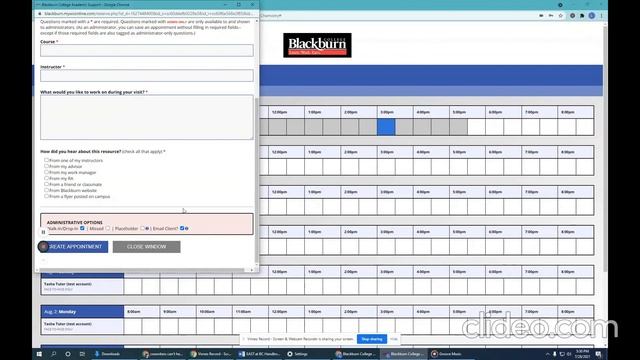The image size is (640, 360).
Task: Open the Cortana circle icon in taskbar
Action: 68,354
